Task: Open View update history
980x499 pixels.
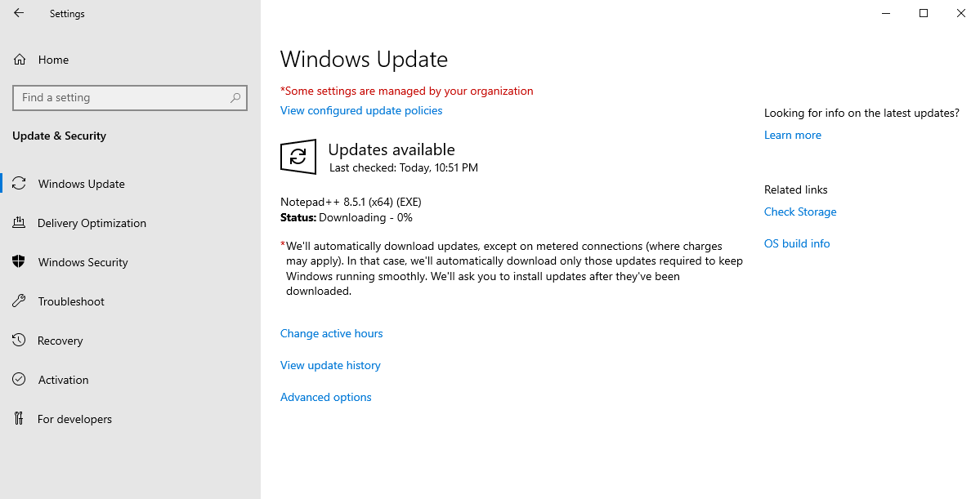Action: coord(330,365)
